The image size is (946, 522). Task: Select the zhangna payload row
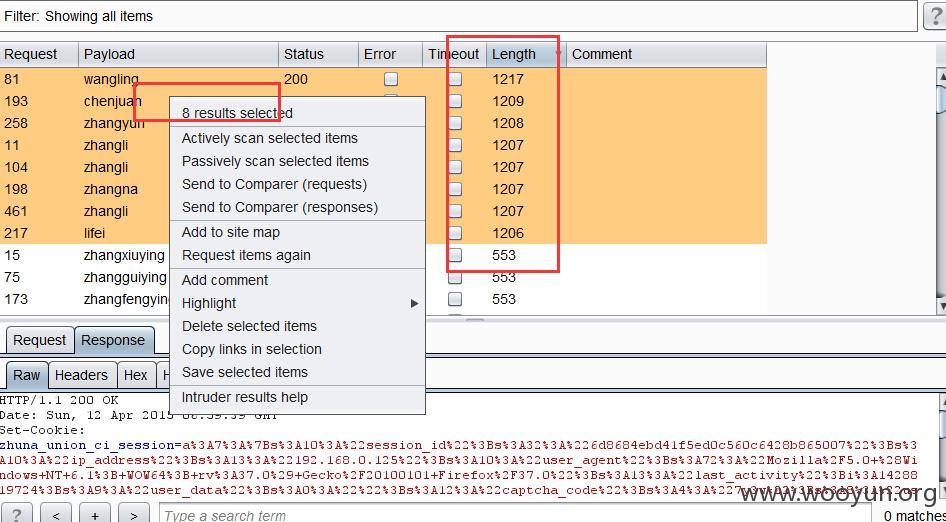click(383, 189)
